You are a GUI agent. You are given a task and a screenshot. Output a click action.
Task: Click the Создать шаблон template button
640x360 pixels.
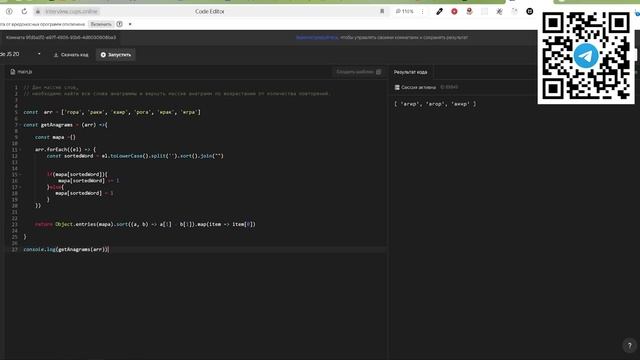[358, 72]
